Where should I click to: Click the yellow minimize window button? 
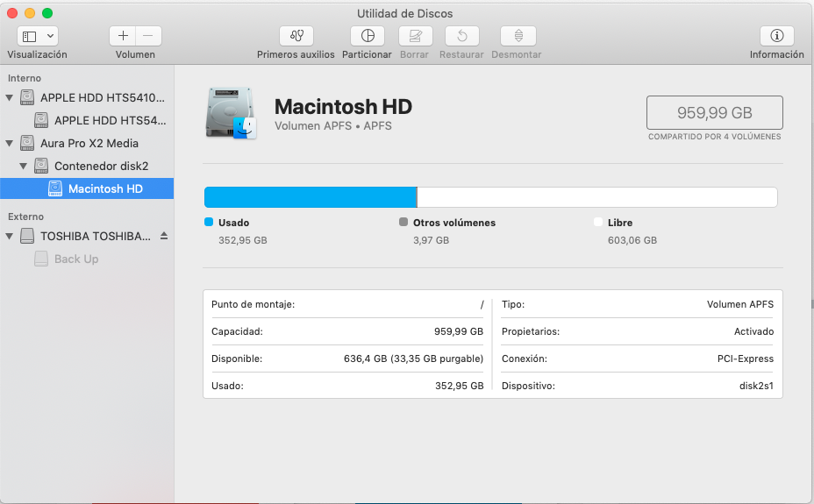tap(30, 13)
